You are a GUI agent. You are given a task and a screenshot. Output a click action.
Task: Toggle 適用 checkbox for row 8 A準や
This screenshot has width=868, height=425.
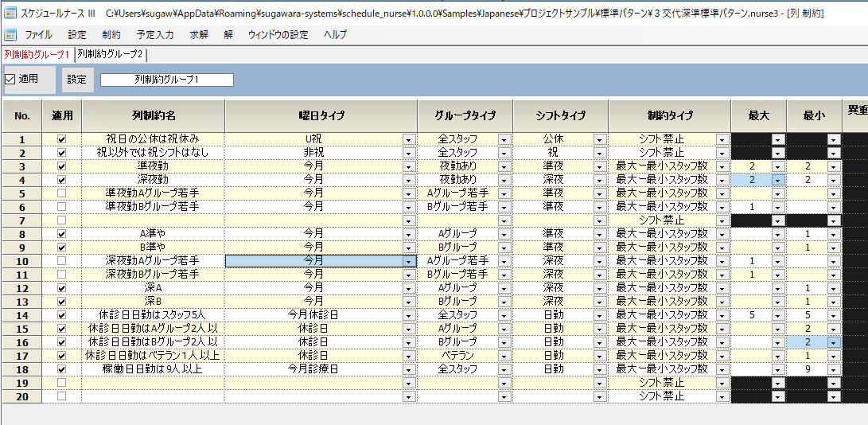(61, 234)
